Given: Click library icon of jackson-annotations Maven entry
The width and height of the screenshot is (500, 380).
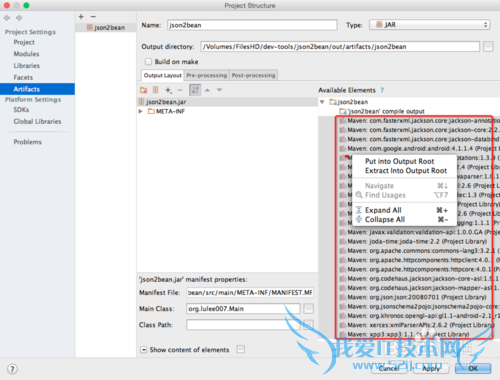Looking at the screenshot, I should point(342,121).
